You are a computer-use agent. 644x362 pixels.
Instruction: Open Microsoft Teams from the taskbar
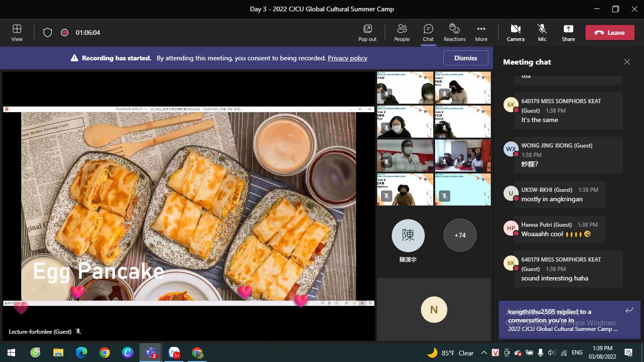pos(150,353)
